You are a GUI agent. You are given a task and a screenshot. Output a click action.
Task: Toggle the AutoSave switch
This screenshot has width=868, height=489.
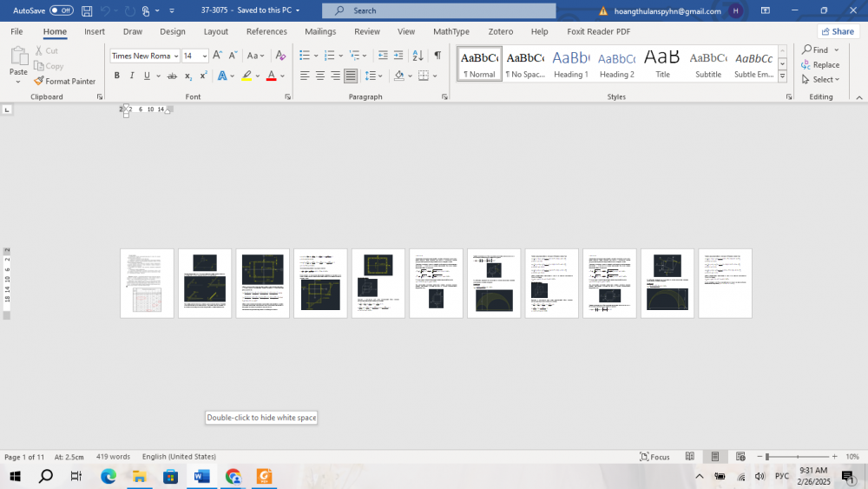click(x=61, y=10)
